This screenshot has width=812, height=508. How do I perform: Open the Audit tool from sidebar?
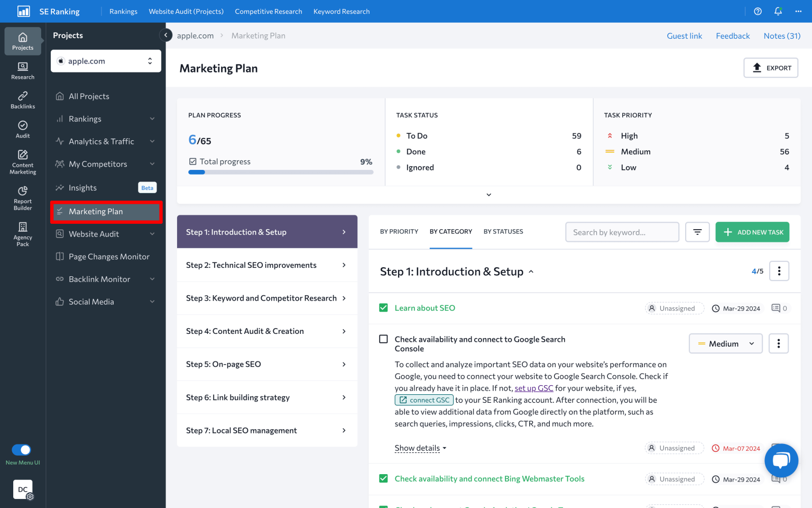pos(22,129)
